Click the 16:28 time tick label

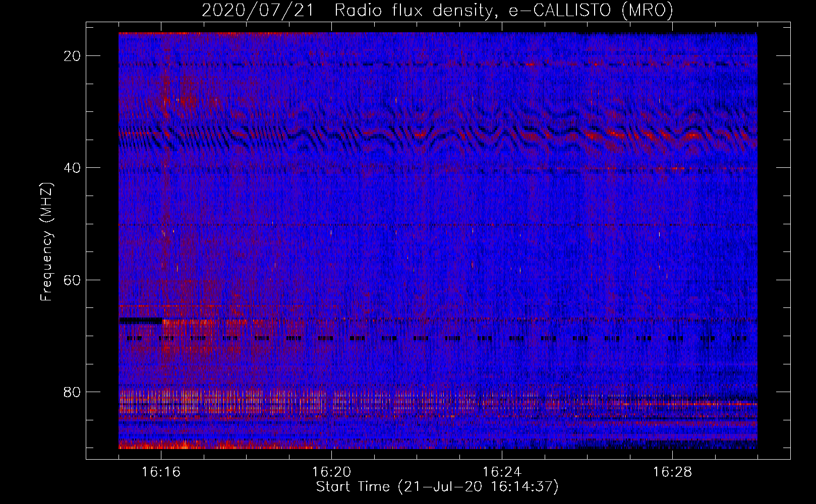[672, 472]
